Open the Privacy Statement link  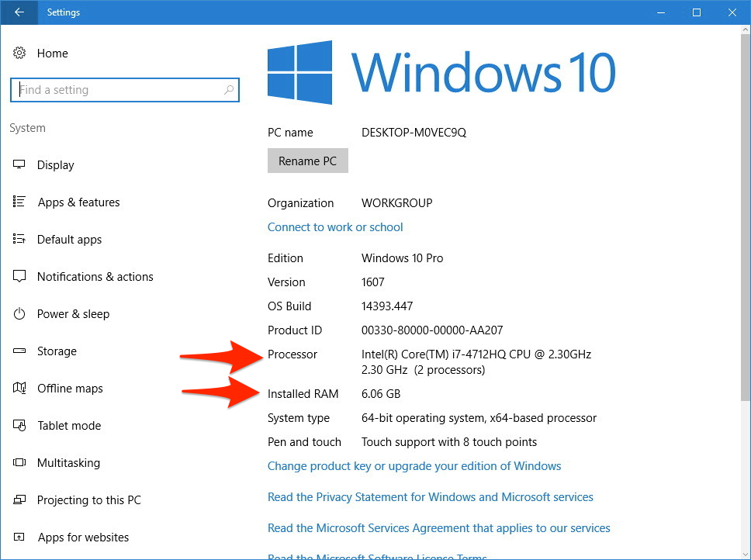coord(430,497)
